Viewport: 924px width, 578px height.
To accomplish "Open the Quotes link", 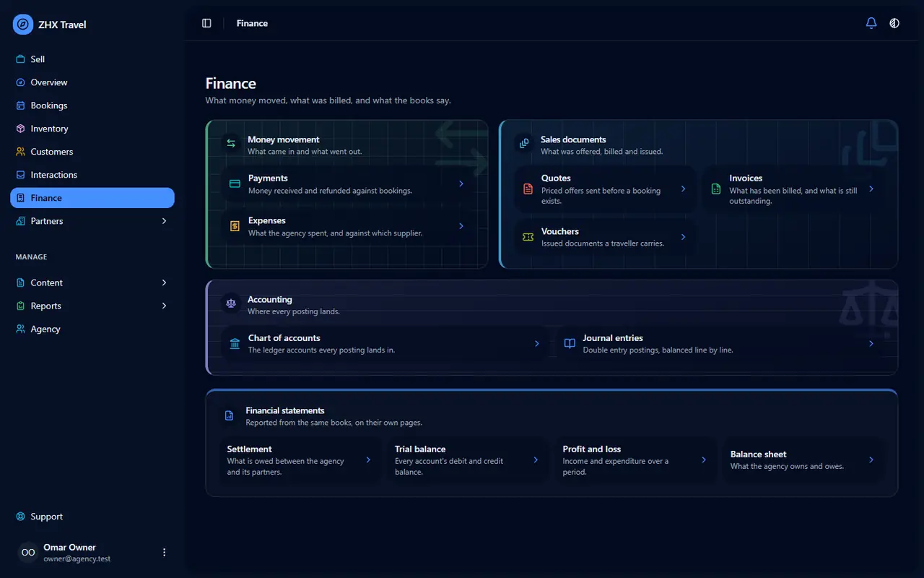I will point(605,189).
